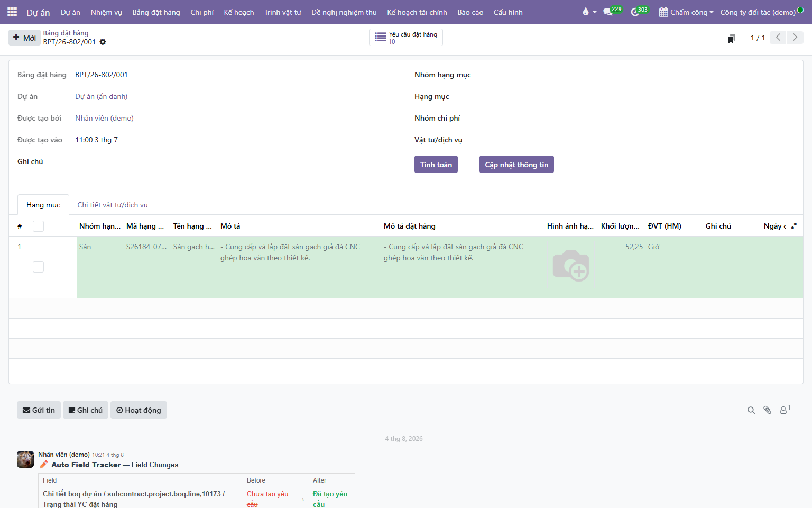The width and height of the screenshot is (812, 508).
Task: Expand the Chấm công dropdown
Action: pos(686,12)
